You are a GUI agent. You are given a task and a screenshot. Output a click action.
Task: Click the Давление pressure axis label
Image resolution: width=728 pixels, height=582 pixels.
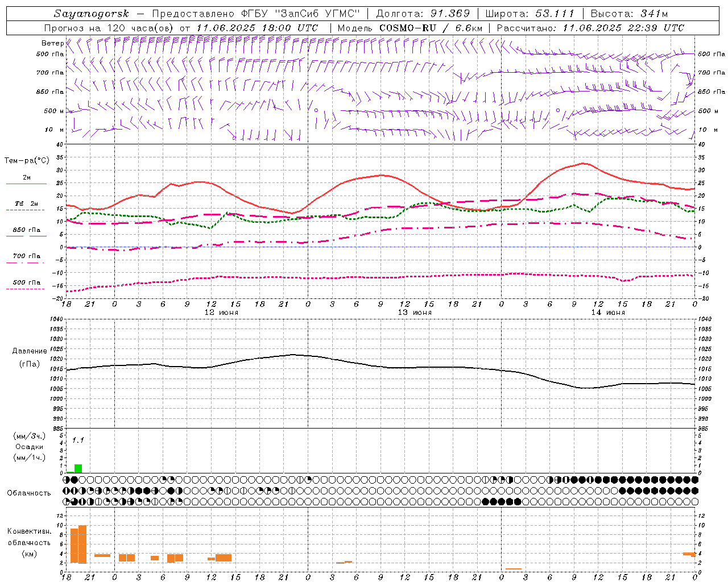[30, 351]
